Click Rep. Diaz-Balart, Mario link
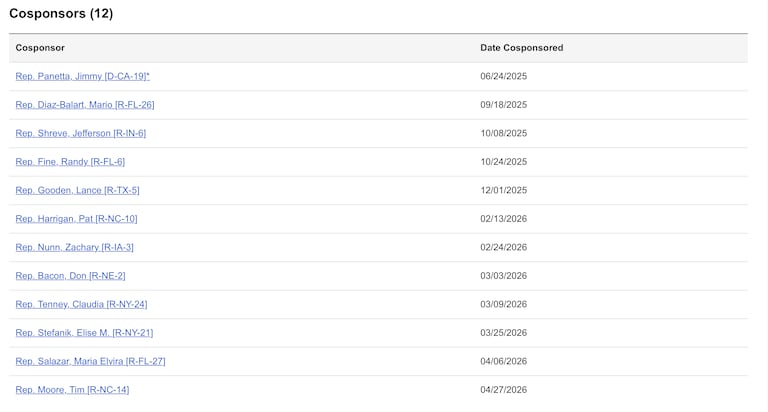 click(x=85, y=105)
